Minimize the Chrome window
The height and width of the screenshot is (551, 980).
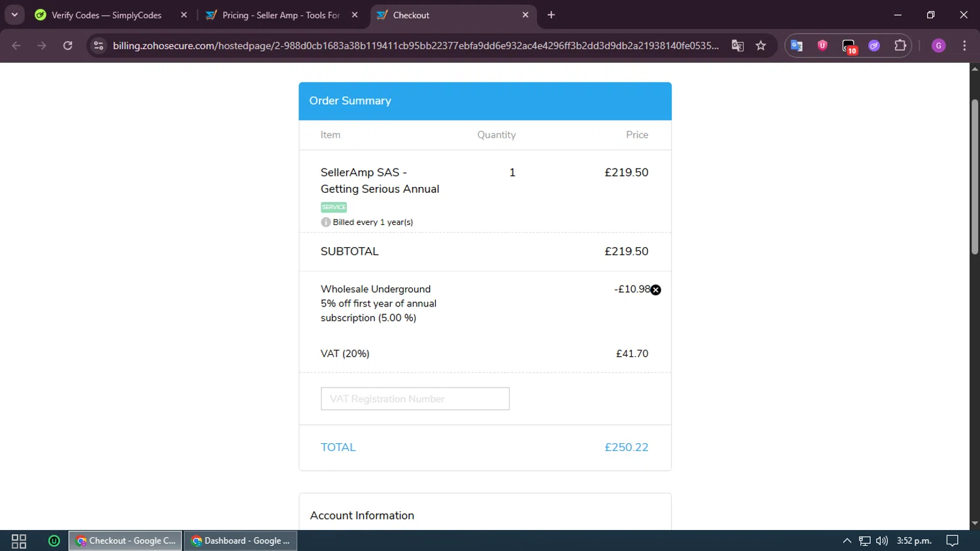(x=898, y=15)
